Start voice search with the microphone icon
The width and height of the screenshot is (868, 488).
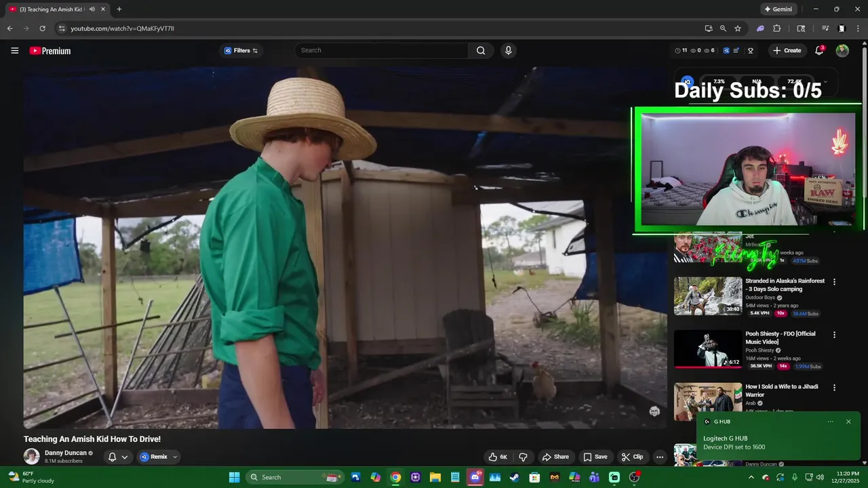508,50
